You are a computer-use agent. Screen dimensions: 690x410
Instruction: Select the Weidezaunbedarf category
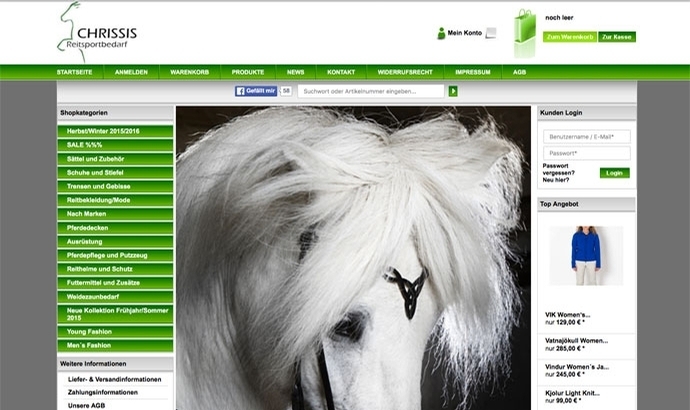point(115,297)
